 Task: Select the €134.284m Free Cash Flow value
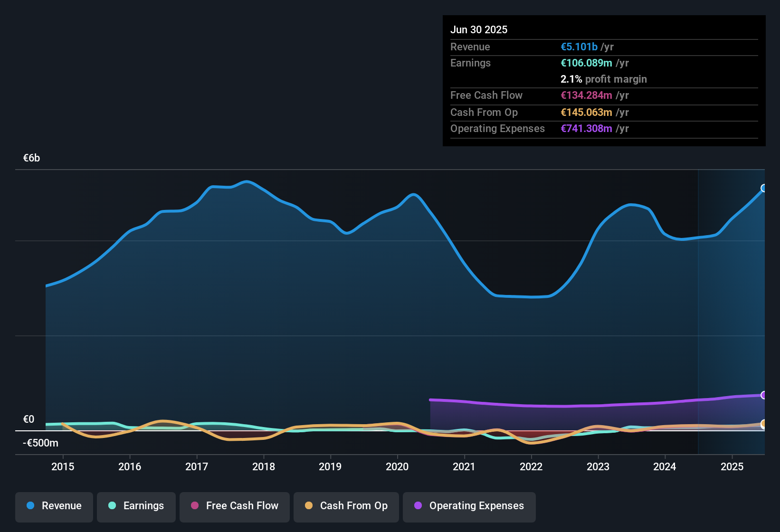(586, 95)
